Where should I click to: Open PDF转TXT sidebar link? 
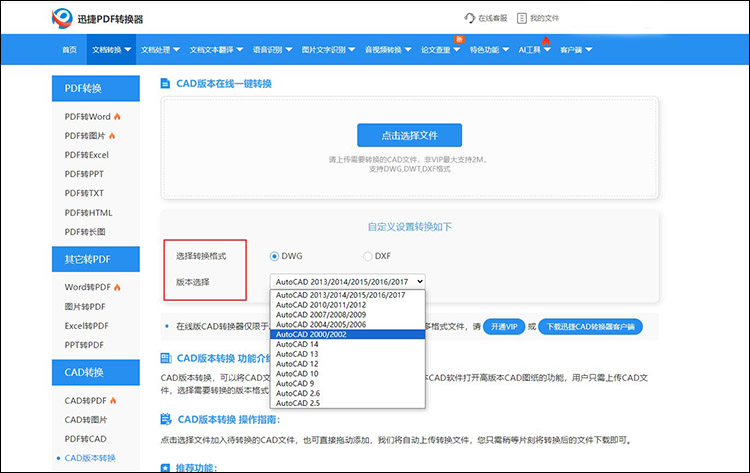point(84,193)
